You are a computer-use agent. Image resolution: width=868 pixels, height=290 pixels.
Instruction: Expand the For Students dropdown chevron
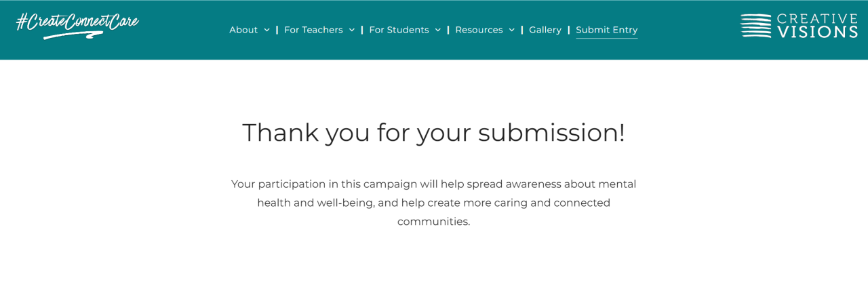[x=437, y=30]
